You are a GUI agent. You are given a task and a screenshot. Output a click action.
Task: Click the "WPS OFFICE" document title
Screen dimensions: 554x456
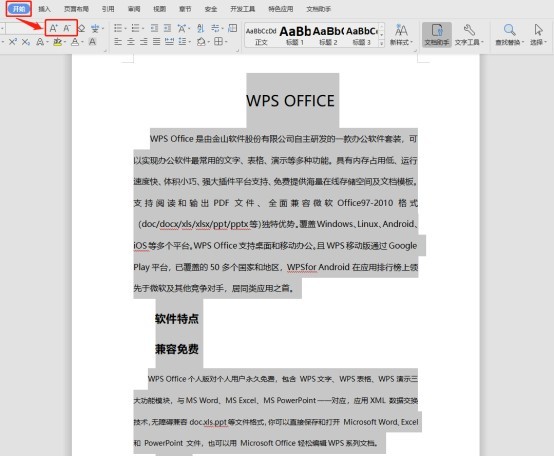(290, 101)
